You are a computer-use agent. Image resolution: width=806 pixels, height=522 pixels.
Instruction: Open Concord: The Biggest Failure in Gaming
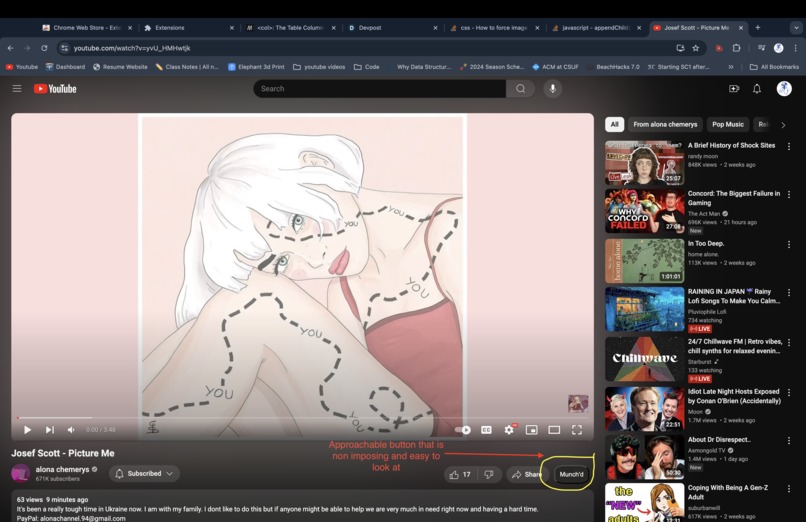734,198
